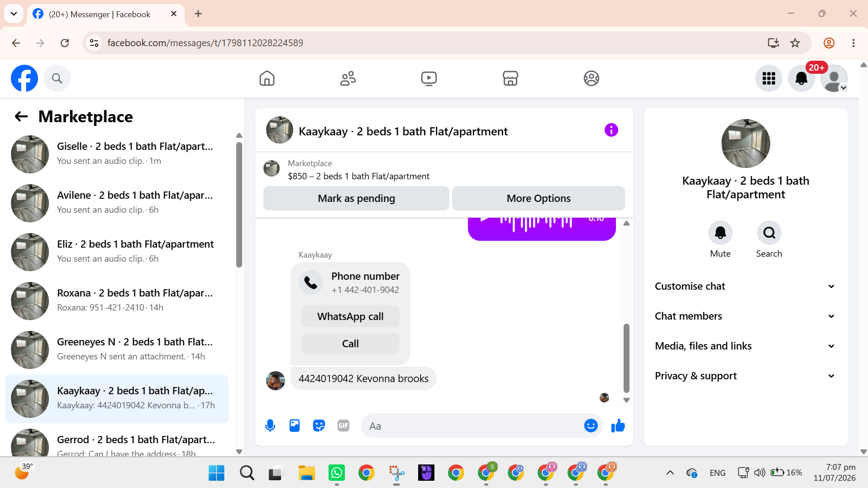Open More Options for the listing
Viewport: 868px width, 488px height.
pyautogui.click(x=539, y=198)
